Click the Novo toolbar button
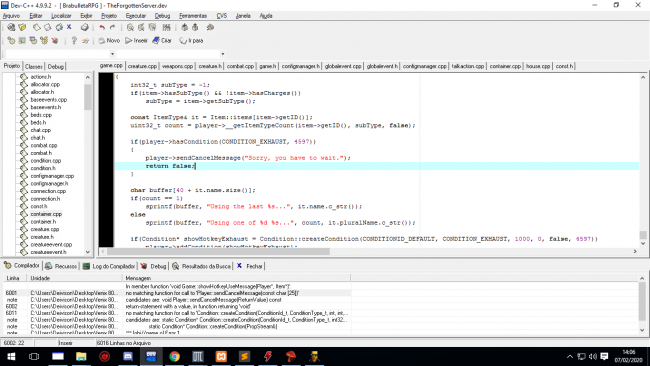This screenshot has height=366, width=650. coord(109,40)
